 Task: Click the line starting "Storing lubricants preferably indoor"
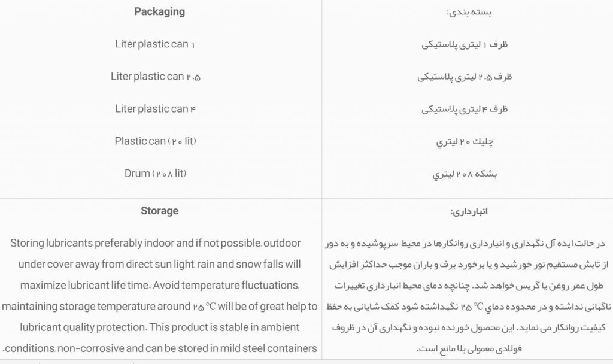click(156, 244)
